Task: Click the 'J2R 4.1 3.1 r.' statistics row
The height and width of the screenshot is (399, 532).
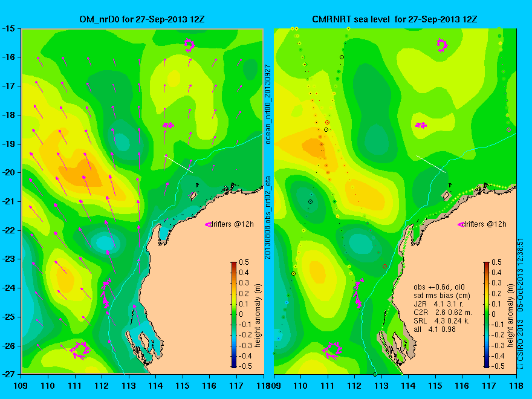Action: [438, 304]
